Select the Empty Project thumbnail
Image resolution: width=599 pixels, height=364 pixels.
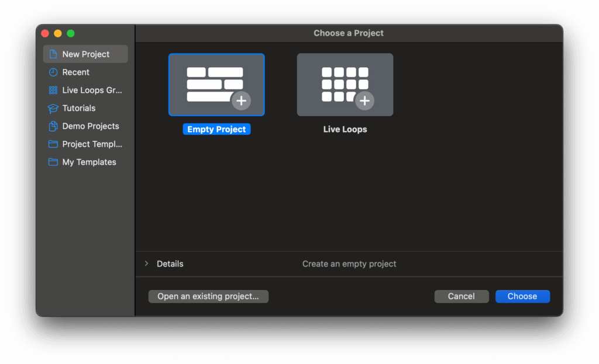point(216,85)
